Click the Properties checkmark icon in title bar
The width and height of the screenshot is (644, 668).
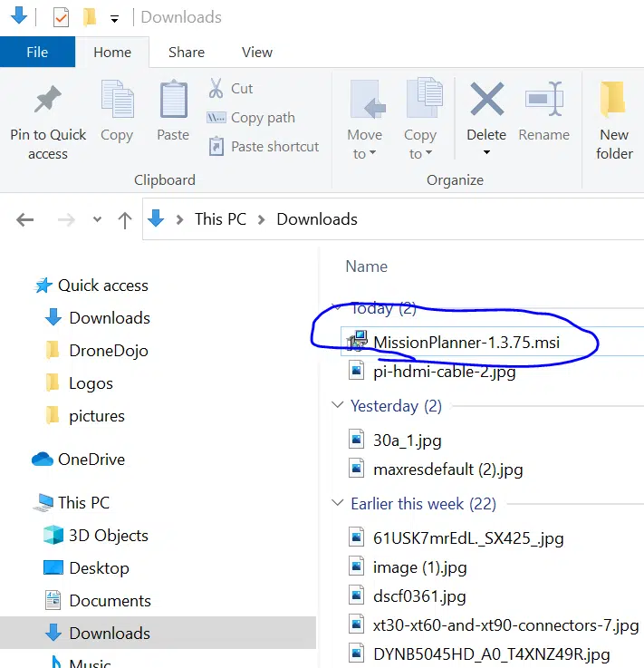tap(61, 17)
